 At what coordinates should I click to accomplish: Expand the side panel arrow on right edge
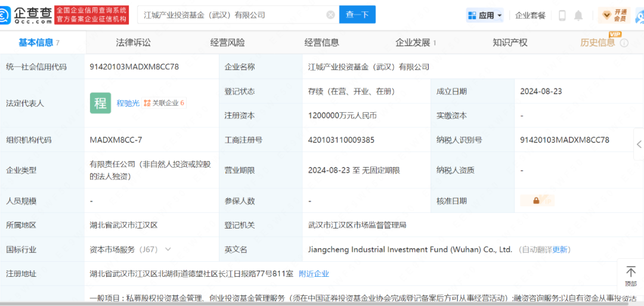(639, 144)
